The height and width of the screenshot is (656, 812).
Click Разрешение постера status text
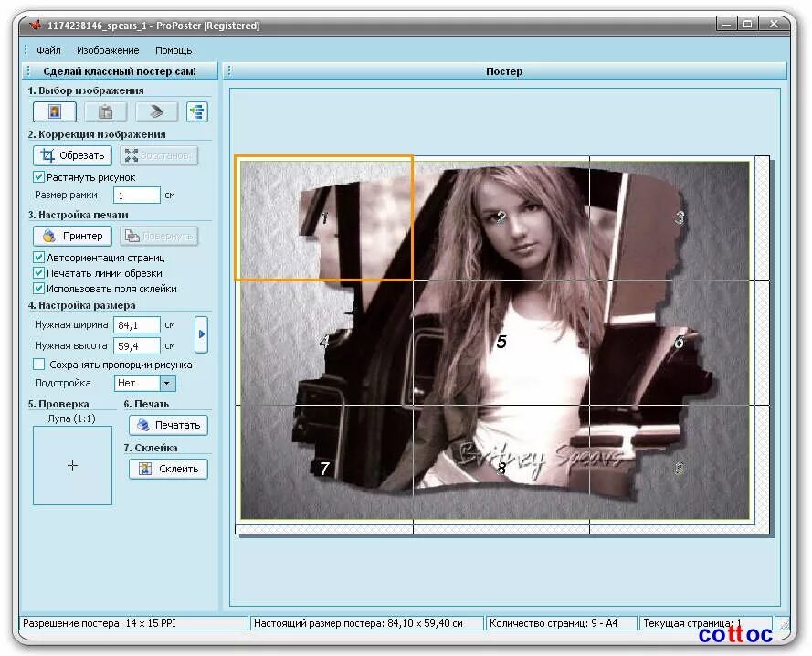[100, 623]
